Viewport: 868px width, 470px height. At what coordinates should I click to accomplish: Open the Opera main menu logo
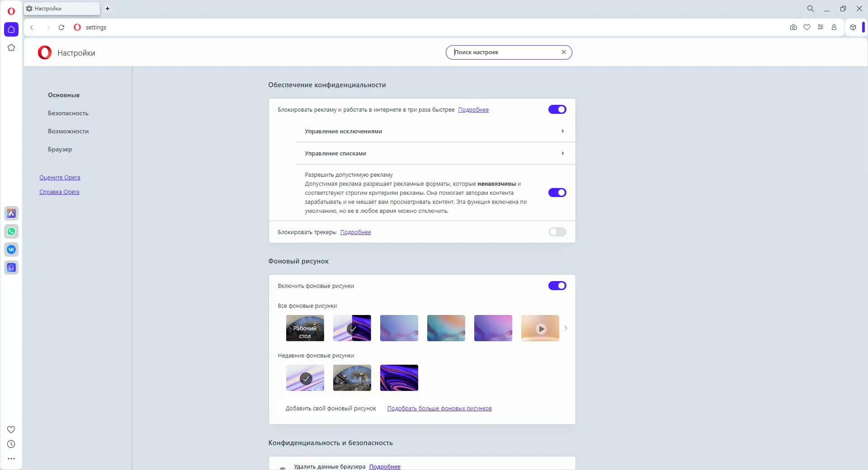pos(11,11)
